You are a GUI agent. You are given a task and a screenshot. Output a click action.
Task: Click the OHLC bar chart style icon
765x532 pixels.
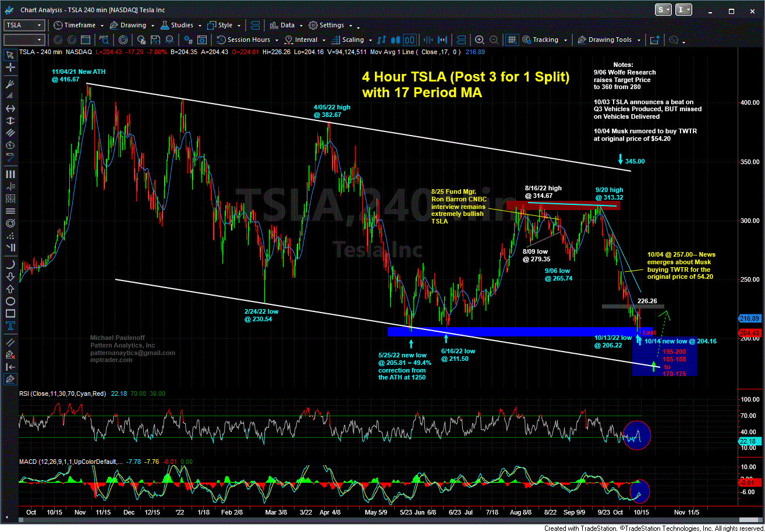coord(381,40)
